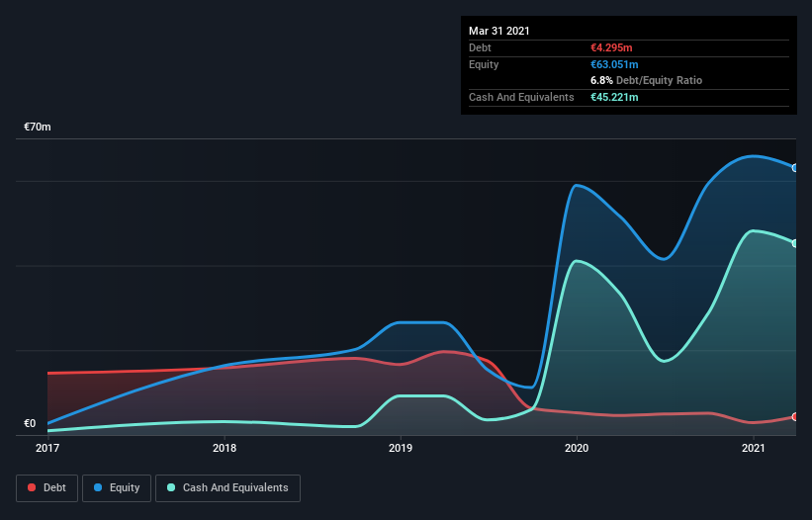Click the blue Equity legend dot
This screenshot has width=812, height=520.
click(98, 487)
